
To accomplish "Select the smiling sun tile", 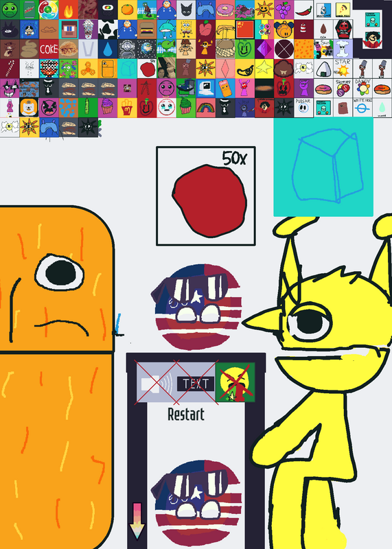I will tap(264, 10).
